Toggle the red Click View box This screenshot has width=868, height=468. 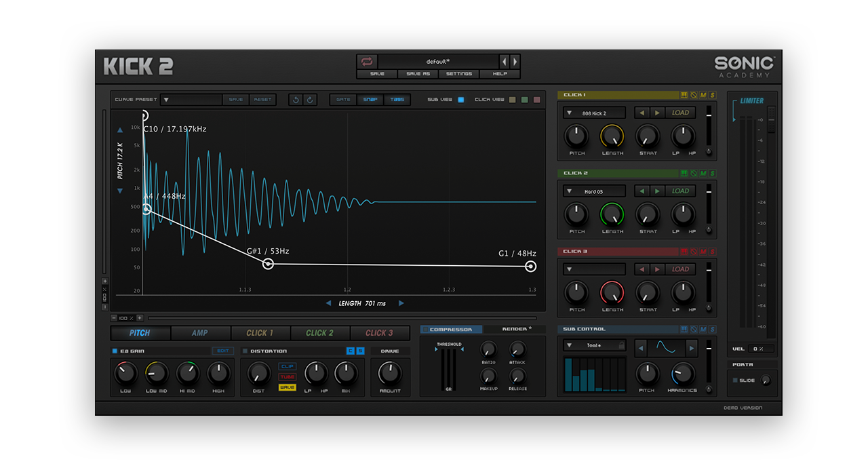[537, 100]
